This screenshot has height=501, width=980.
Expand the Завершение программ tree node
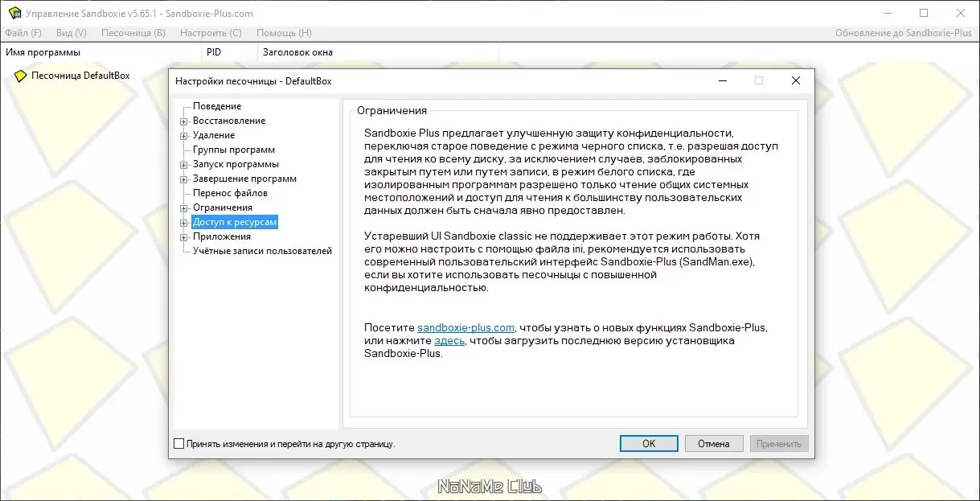pyautogui.click(x=184, y=179)
